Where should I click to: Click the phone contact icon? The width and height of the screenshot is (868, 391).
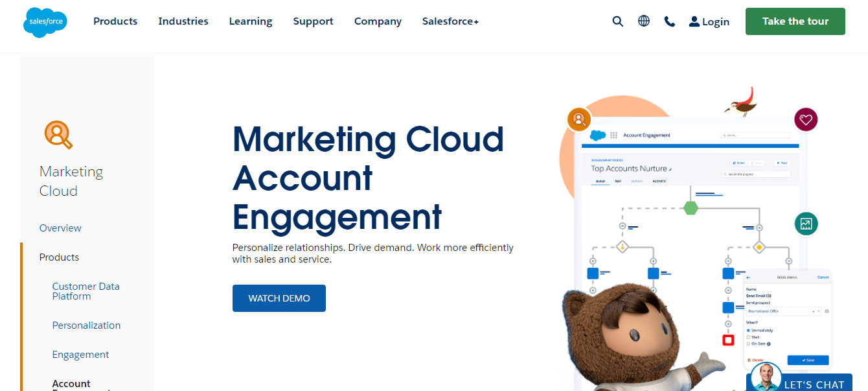click(670, 21)
